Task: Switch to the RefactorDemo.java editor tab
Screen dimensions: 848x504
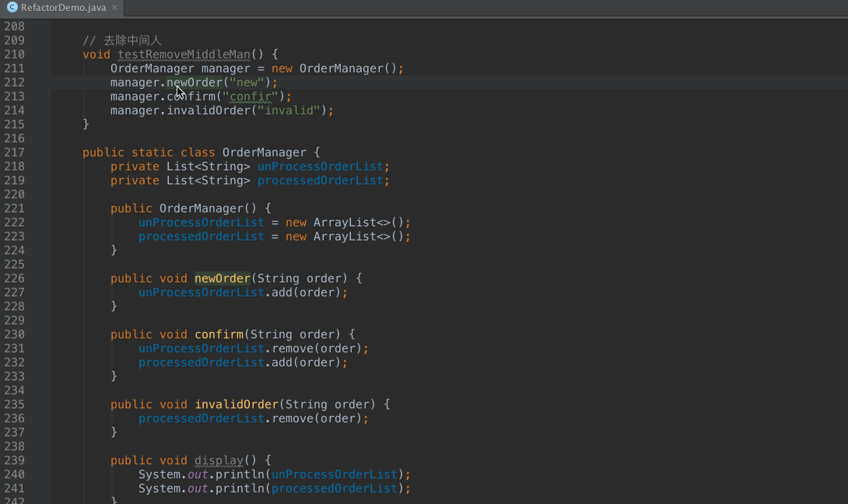Action: click(62, 8)
